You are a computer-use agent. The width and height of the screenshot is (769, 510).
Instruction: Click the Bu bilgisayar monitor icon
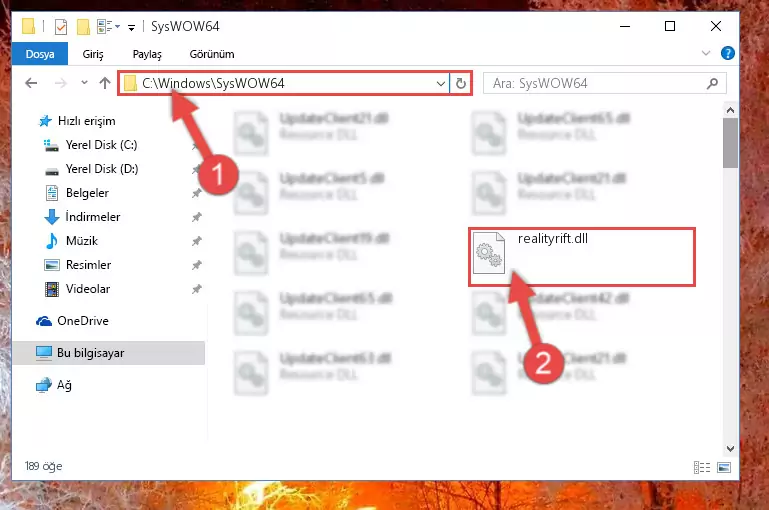pyautogui.click(x=44, y=353)
